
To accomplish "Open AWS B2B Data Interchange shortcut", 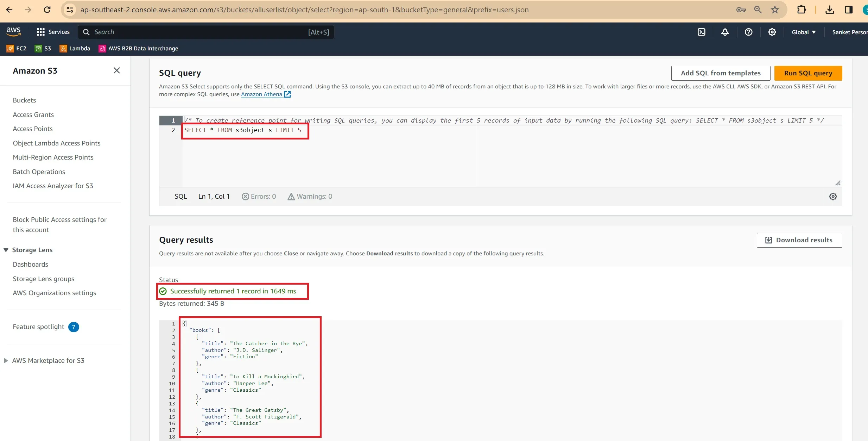I will [138, 48].
